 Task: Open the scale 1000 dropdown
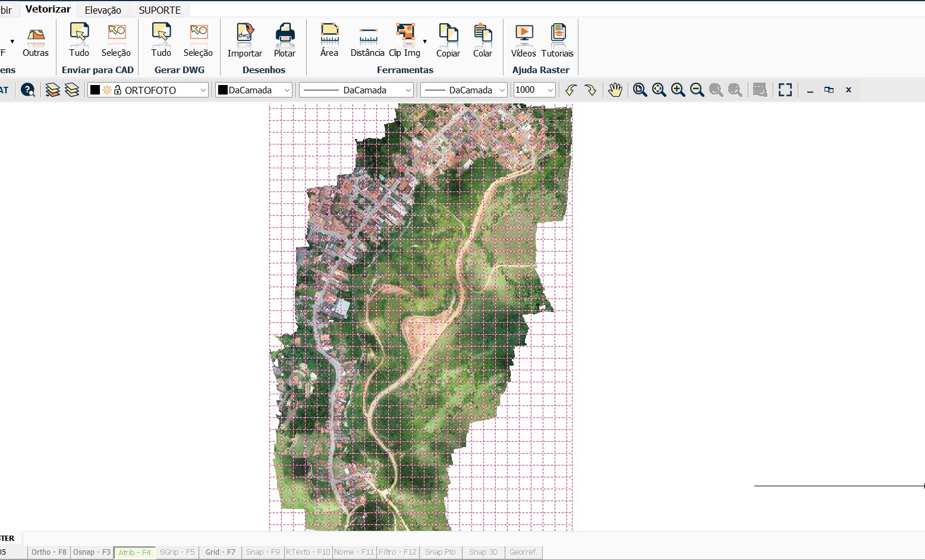[x=550, y=90]
